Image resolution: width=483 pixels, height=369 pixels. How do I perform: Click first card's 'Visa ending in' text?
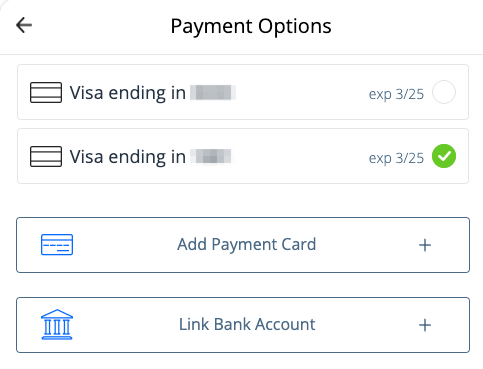pyautogui.click(x=128, y=93)
